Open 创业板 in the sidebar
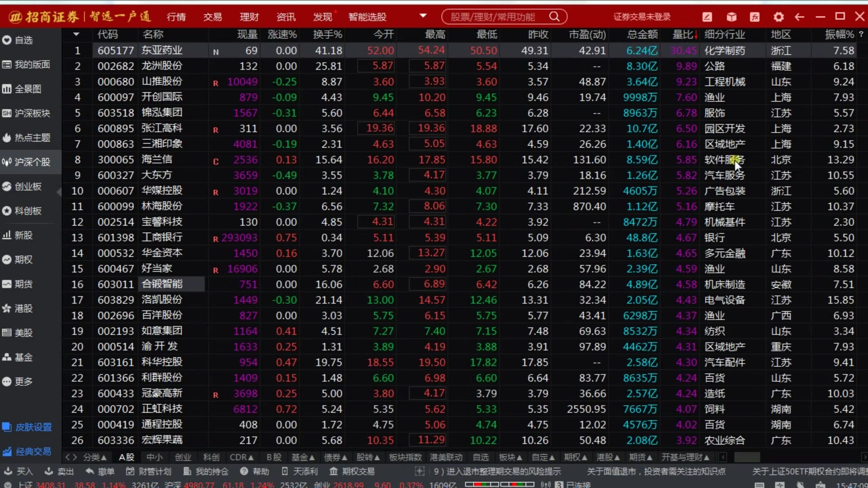 coord(22,187)
